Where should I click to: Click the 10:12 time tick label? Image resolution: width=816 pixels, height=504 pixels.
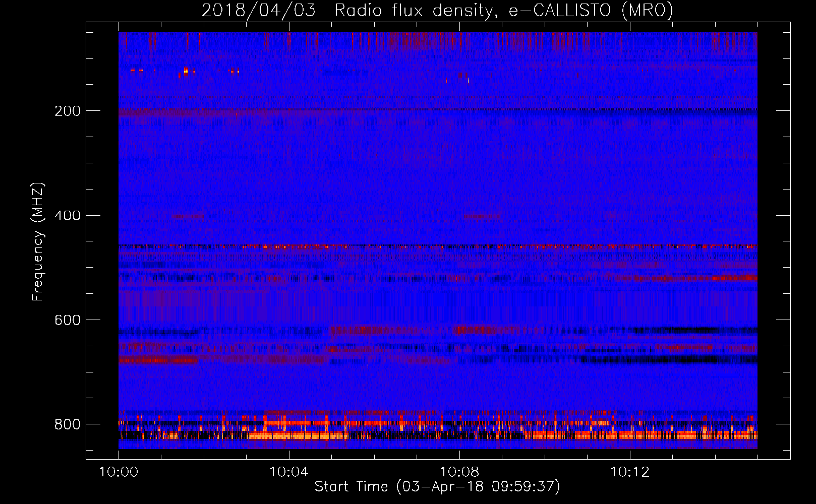pos(630,472)
